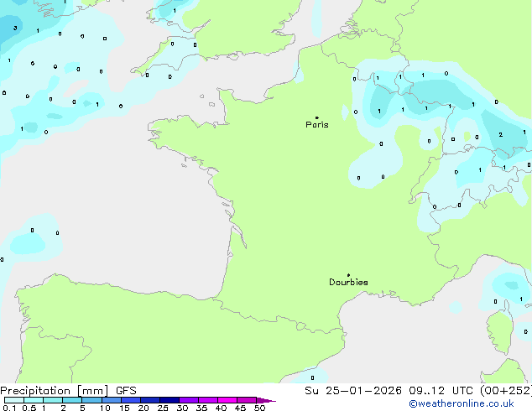Image resolution: width=532 pixels, height=411 pixels.
Task: Click the legend scale label '25'
Action: click(163, 408)
